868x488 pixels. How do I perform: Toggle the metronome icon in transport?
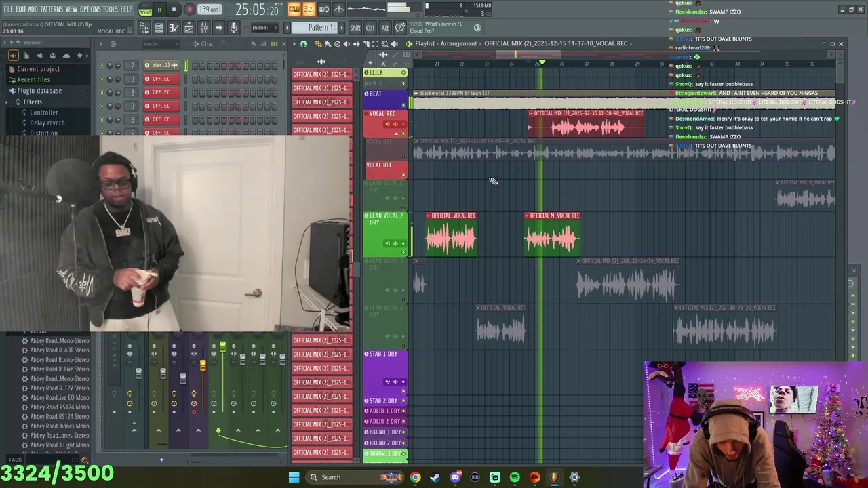[x=339, y=9]
